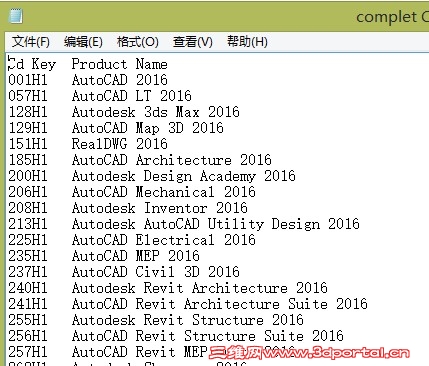The height and width of the screenshot is (366, 429).
Task: Click the product key 200H1
Action: click(x=28, y=176)
